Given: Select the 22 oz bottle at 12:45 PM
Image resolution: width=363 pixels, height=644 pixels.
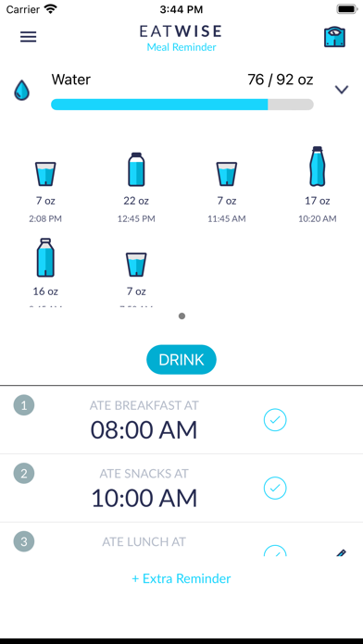Looking at the screenshot, I should tap(136, 188).
